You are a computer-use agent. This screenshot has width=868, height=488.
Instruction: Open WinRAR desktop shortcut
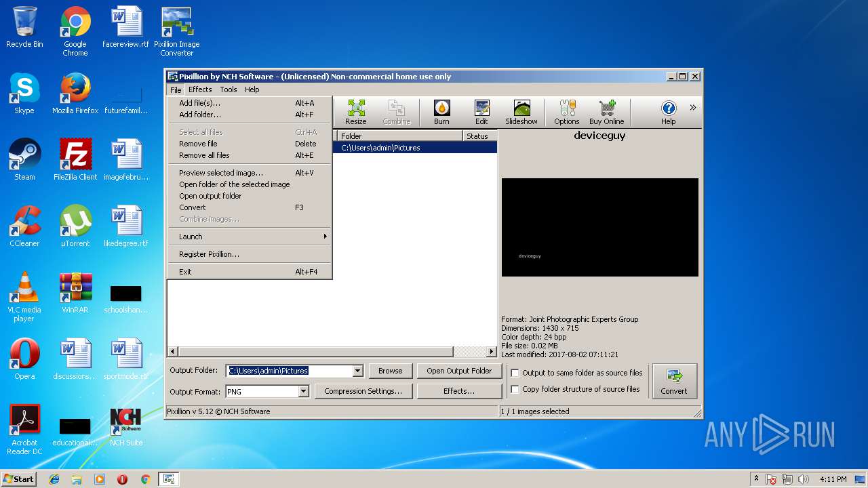[x=75, y=293]
